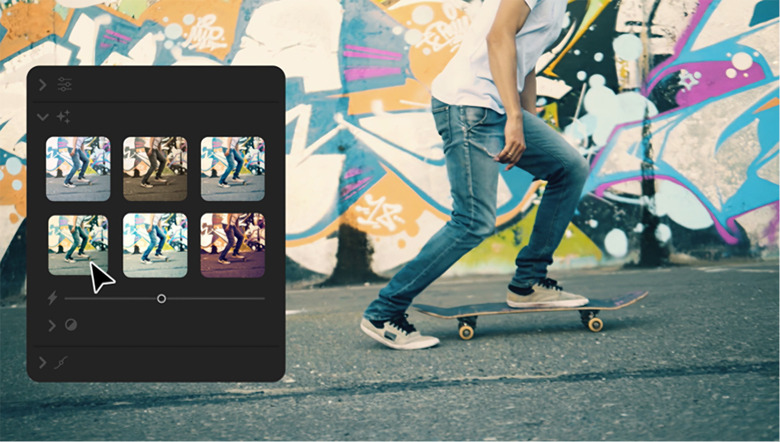Collapse the filter presets section

(x=43, y=117)
